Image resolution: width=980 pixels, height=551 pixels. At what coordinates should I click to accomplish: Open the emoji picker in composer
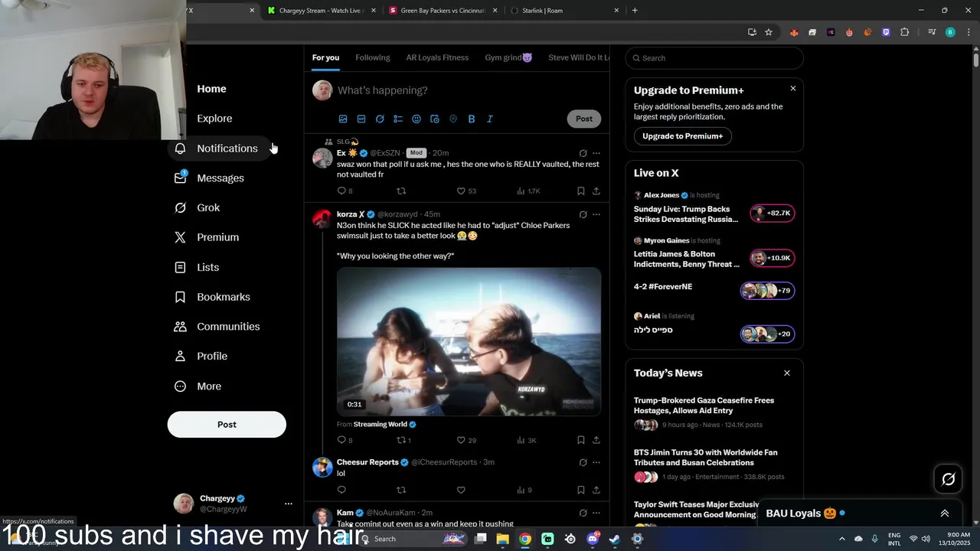pyautogui.click(x=416, y=119)
